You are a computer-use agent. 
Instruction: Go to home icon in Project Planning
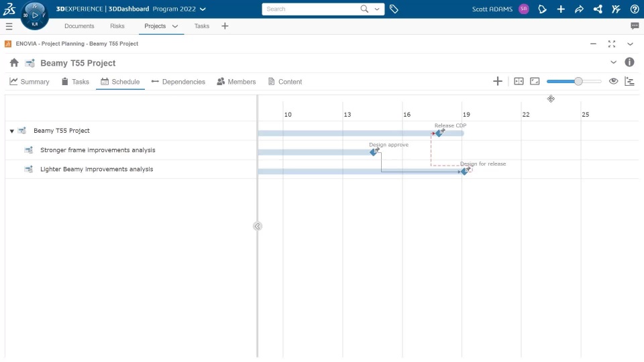(14, 62)
